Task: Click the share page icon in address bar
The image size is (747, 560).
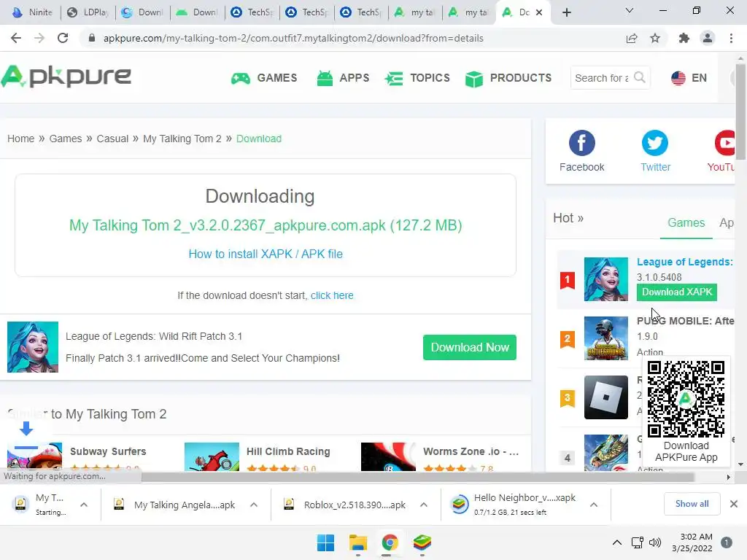Action: 632,38
